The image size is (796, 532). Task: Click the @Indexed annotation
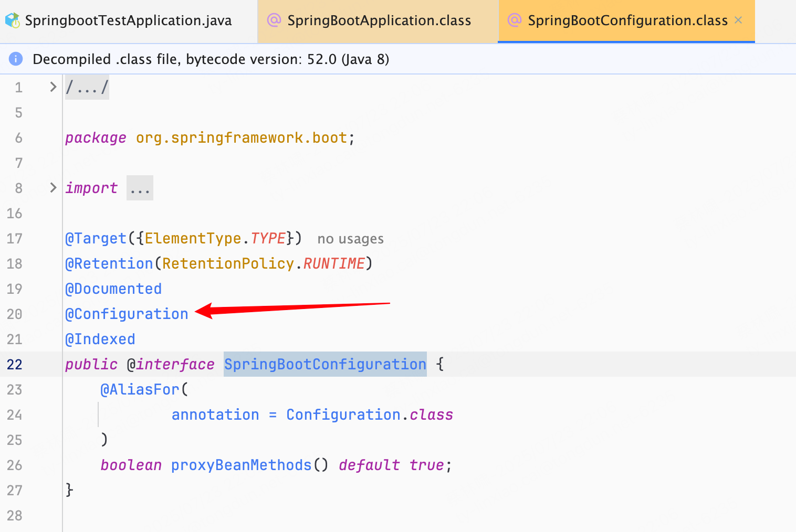pos(100,339)
